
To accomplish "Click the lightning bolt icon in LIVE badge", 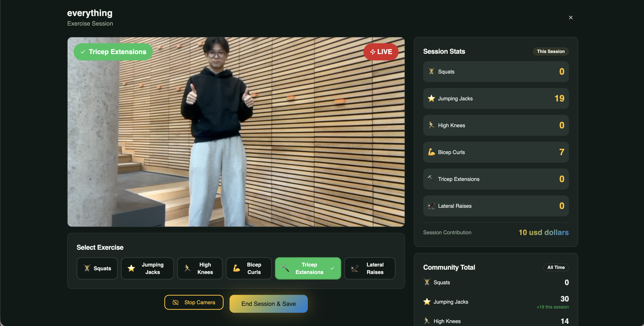I will (372, 52).
